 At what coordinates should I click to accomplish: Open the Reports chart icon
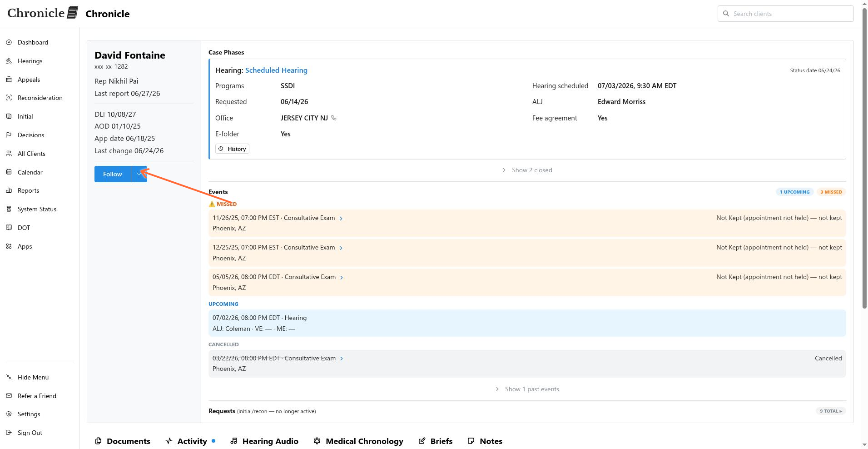coord(9,190)
